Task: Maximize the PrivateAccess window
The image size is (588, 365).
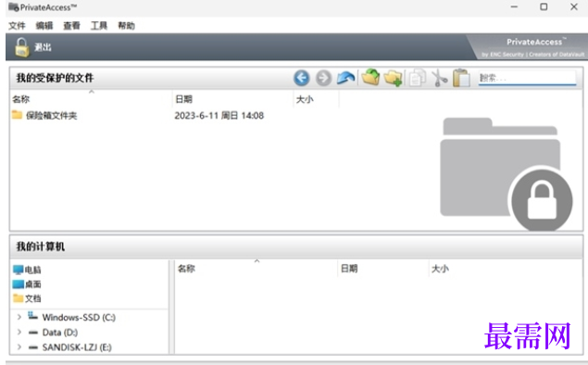Action: coord(544,6)
